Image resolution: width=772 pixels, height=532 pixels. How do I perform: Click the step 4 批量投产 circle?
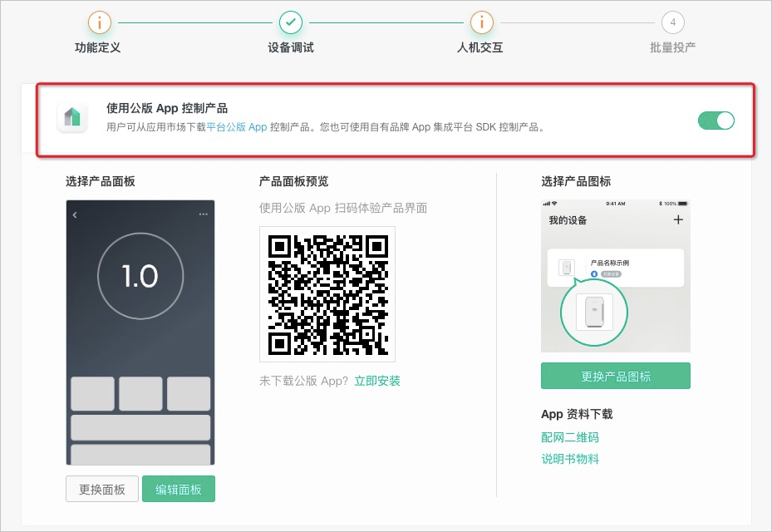(x=672, y=22)
